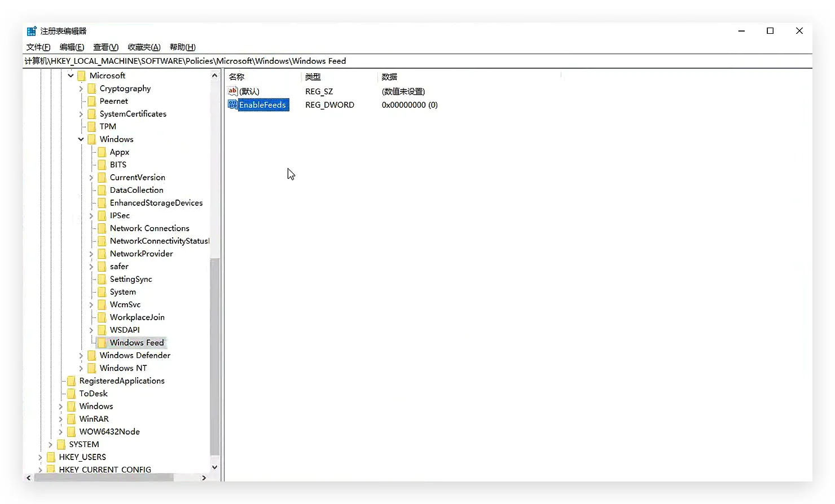Open the 编辑(E) menu
This screenshot has width=835, height=504.
[x=72, y=47]
